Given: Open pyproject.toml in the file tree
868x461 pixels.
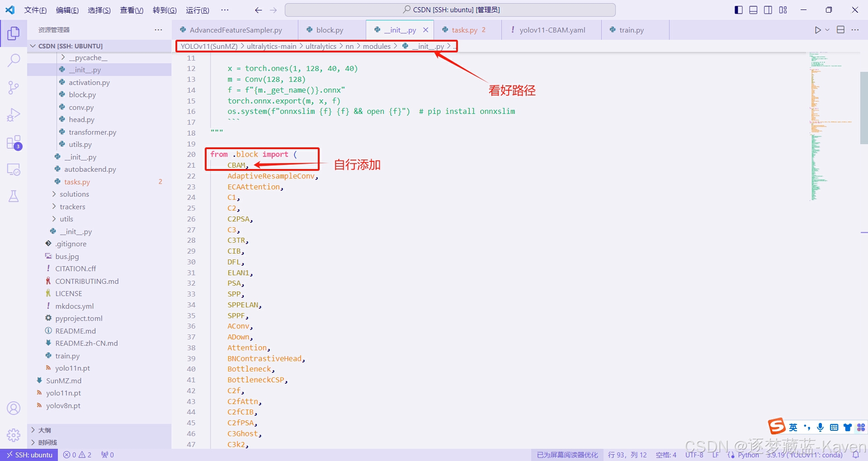Looking at the screenshot, I should [x=99, y=318].
